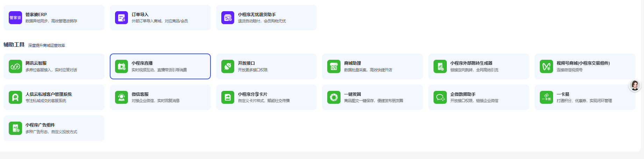
Task: Click the customer service avatar floating button
Action: pyautogui.click(x=635, y=85)
